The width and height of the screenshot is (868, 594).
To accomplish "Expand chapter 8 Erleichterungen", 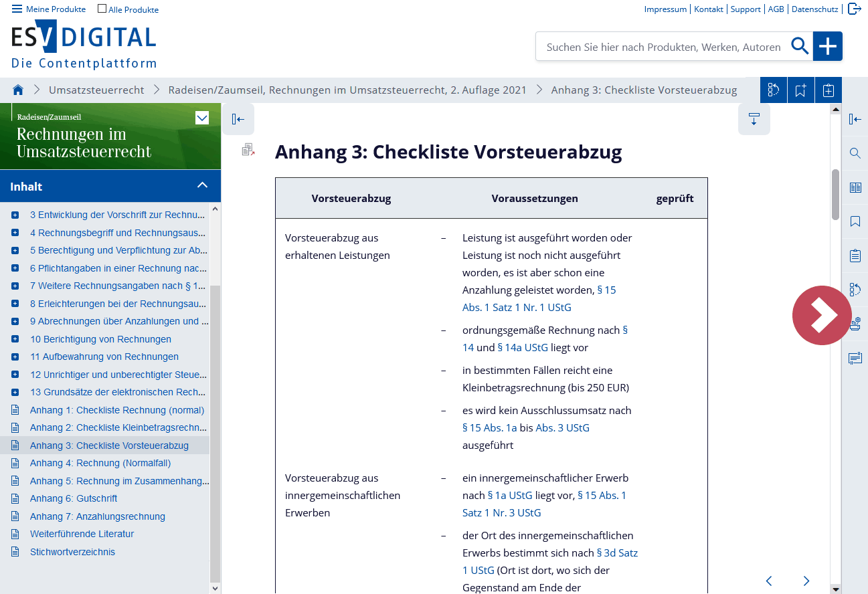I will point(15,304).
